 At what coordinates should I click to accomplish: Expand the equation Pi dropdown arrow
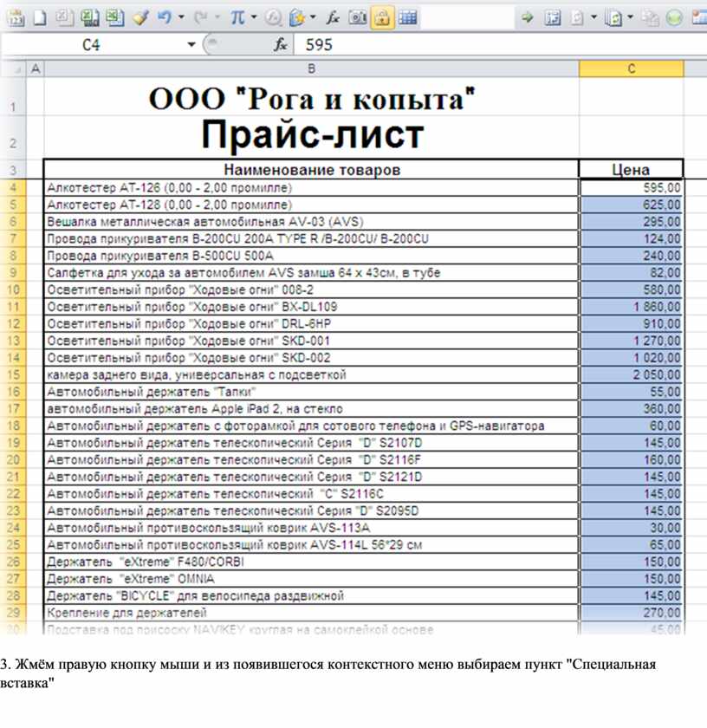point(254,17)
